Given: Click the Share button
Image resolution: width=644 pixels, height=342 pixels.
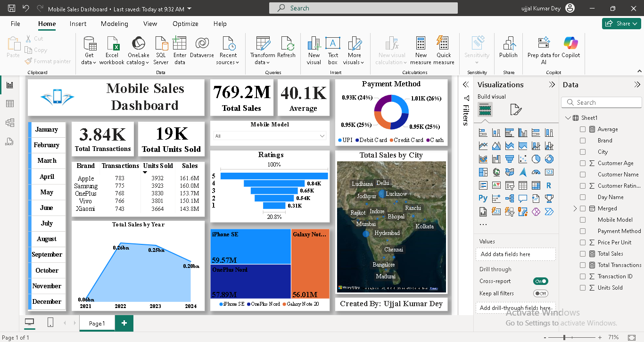Looking at the screenshot, I should (x=621, y=24).
